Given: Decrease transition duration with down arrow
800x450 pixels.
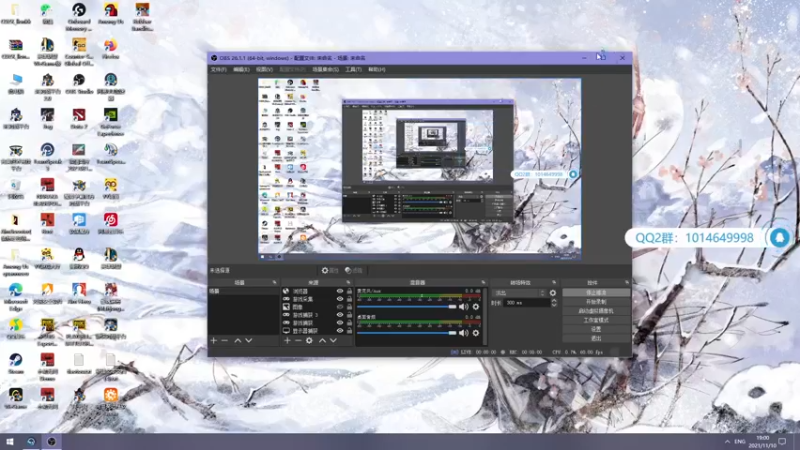Looking at the screenshot, I should (554, 305).
